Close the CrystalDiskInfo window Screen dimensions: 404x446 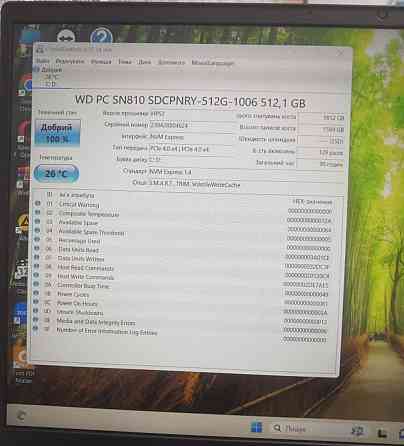pos(341,53)
